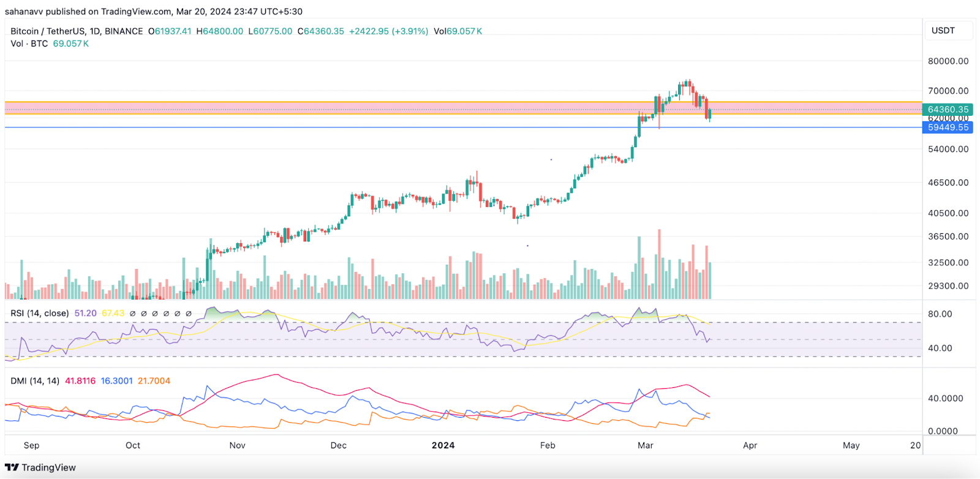Click the Oct label on time axis
This screenshot has height=479, width=980.
[x=133, y=445]
